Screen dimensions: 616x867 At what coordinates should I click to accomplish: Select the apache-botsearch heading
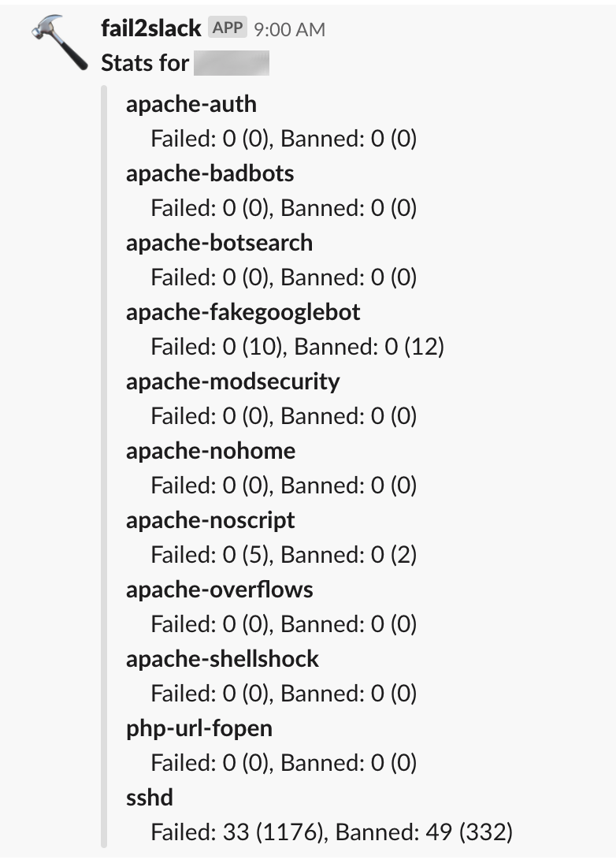(x=219, y=243)
